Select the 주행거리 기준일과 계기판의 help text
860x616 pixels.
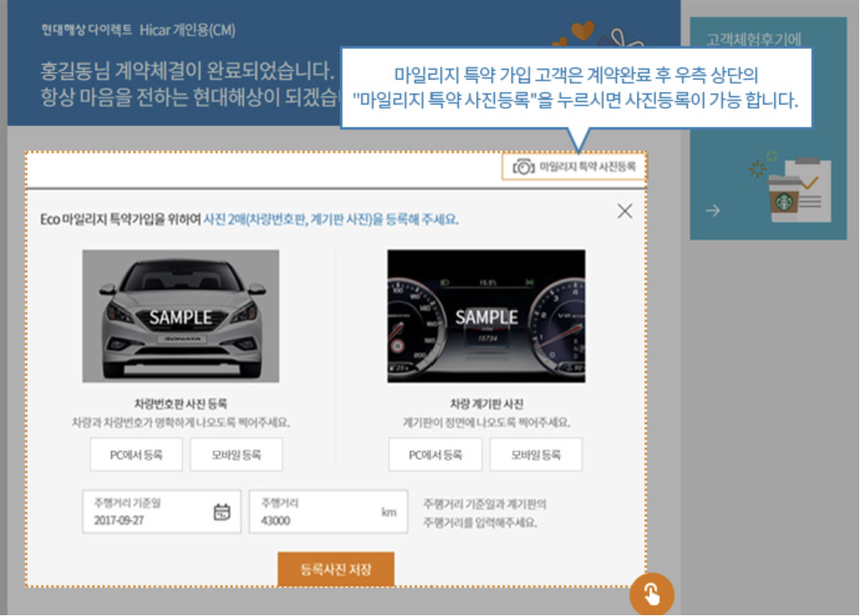[x=485, y=513]
